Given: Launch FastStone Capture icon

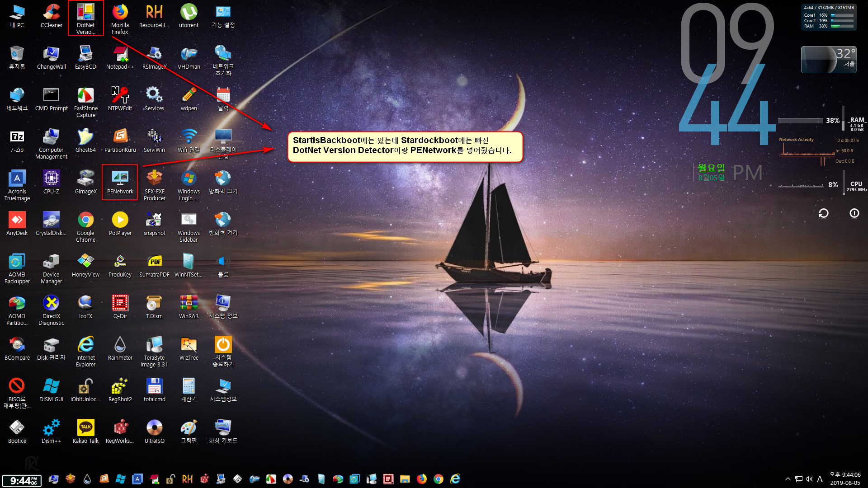Looking at the screenshot, I should pyautogui.click(x=85, y=102).
